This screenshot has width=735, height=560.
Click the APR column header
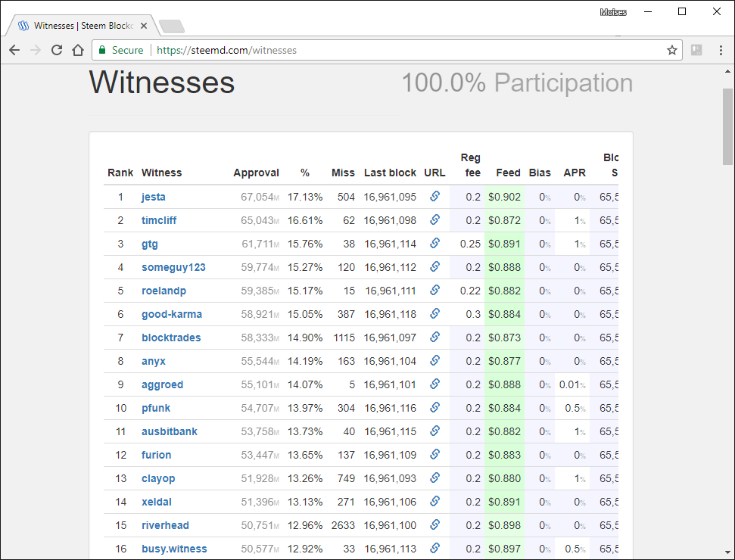(x=575, y=173)
